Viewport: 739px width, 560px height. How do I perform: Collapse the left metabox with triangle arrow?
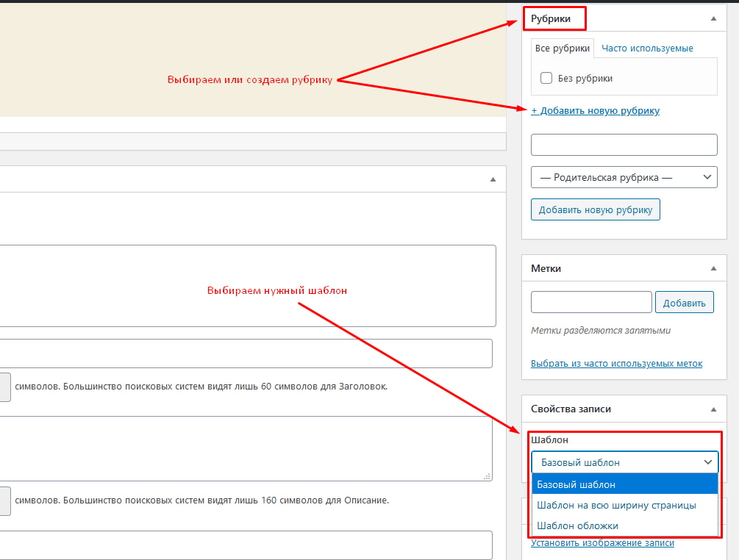coord(493,179)
